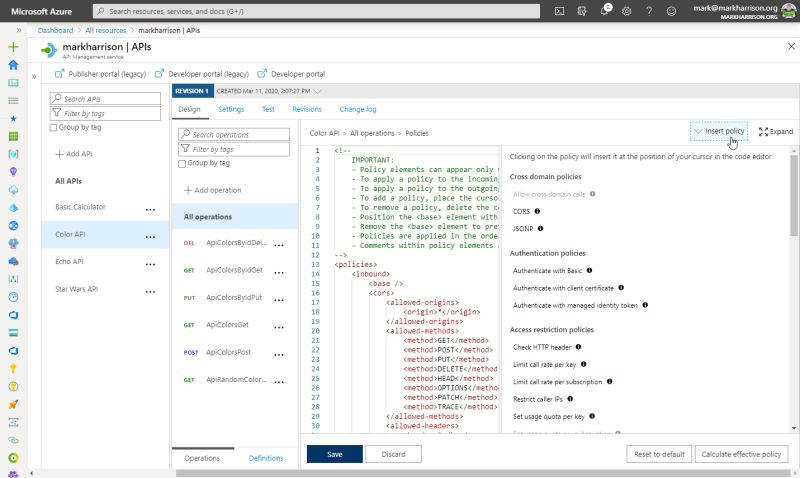
Task: Click Reset to default button
Action: (x=659, y=454)
